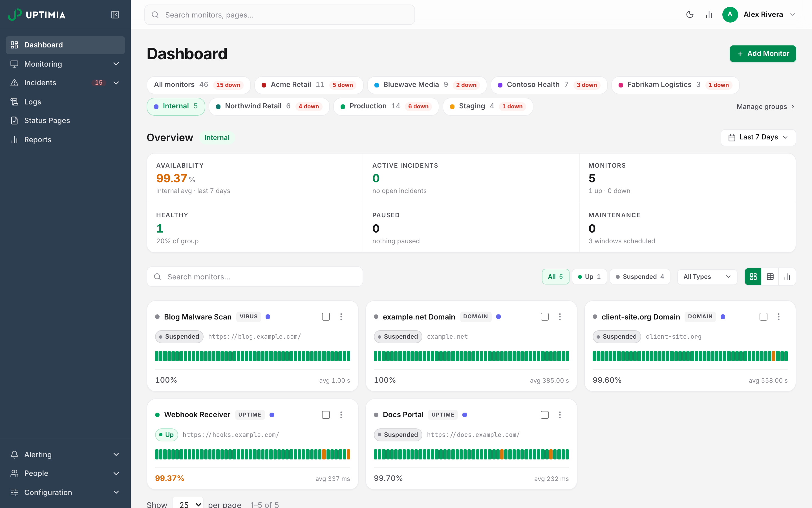Select the Blog Malware Scan checkbox
Screen dimensions: 812x508
tap(326, 316)
